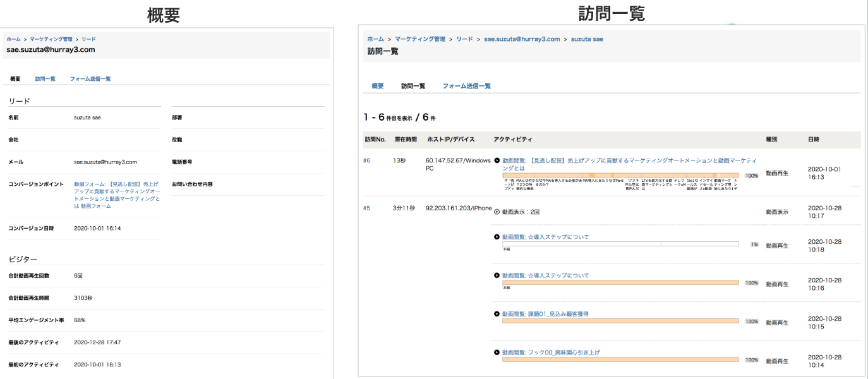Click the ホーム breadcrumb link
This screenshot has height=379, width=868.
point(377,39)
